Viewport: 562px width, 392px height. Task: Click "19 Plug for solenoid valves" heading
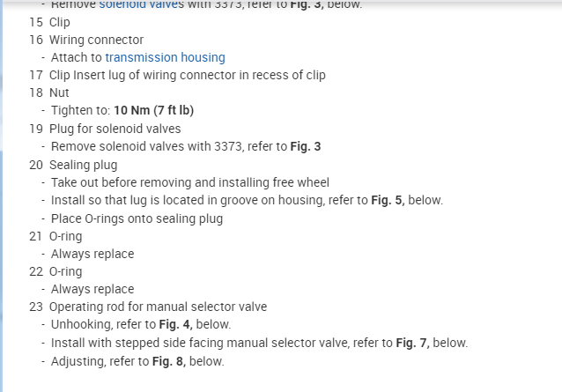[x=105, y=129]
